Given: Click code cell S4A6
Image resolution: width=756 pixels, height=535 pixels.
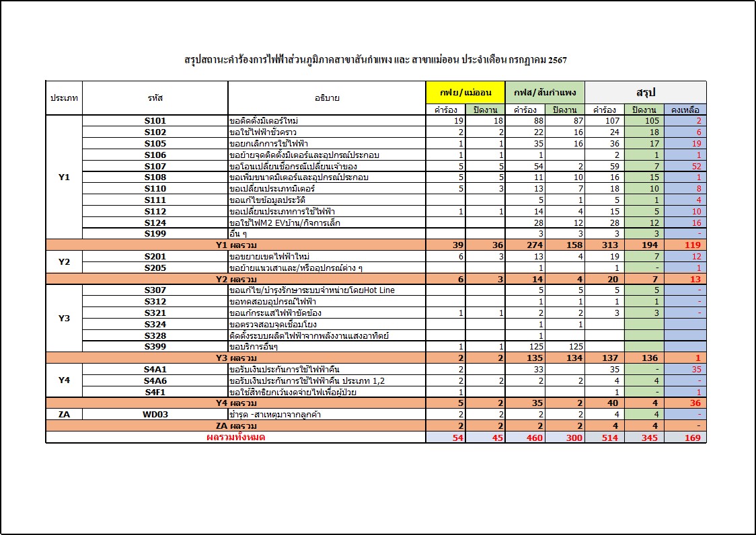Looking at the screenshot, I should [155, 381].
